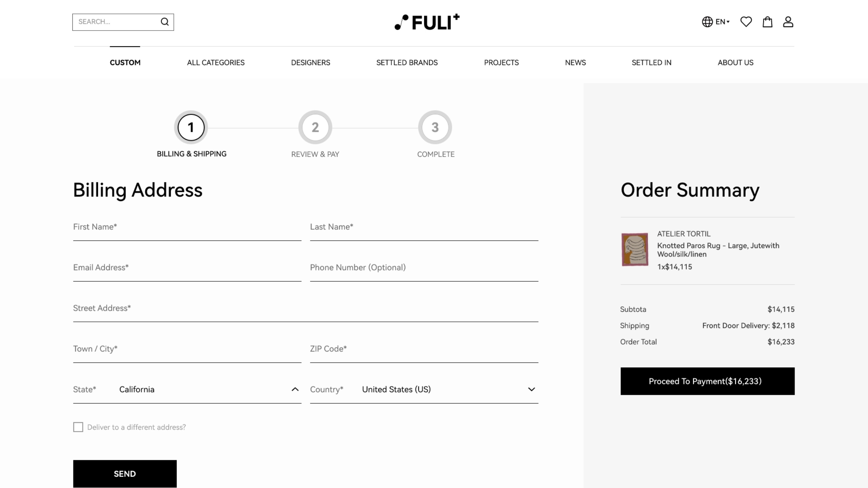The width and height of the screenshot is (868, 488).
Task: Click the search magnifier icon
Action: (164, 22)
